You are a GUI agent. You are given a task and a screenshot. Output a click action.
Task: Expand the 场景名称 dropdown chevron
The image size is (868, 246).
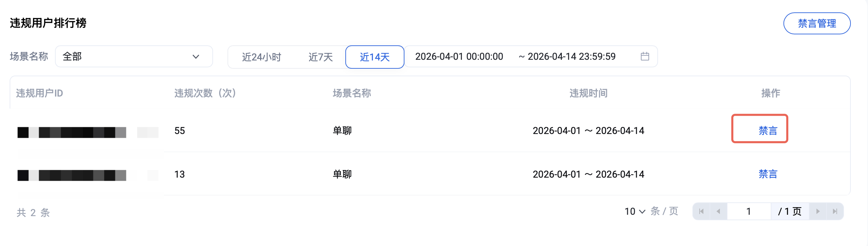click(x=196, y=57)
